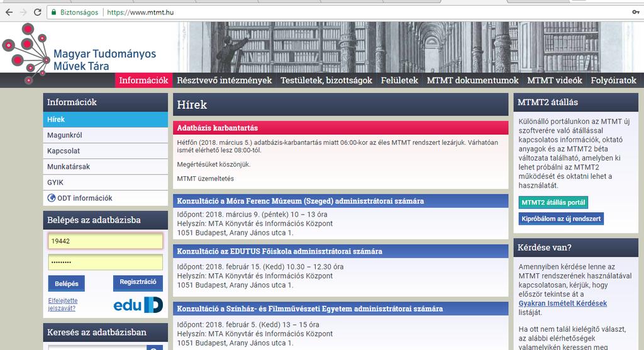Click the eduID logo
Screen dimensions: 644x350
[x=138, y=305]
